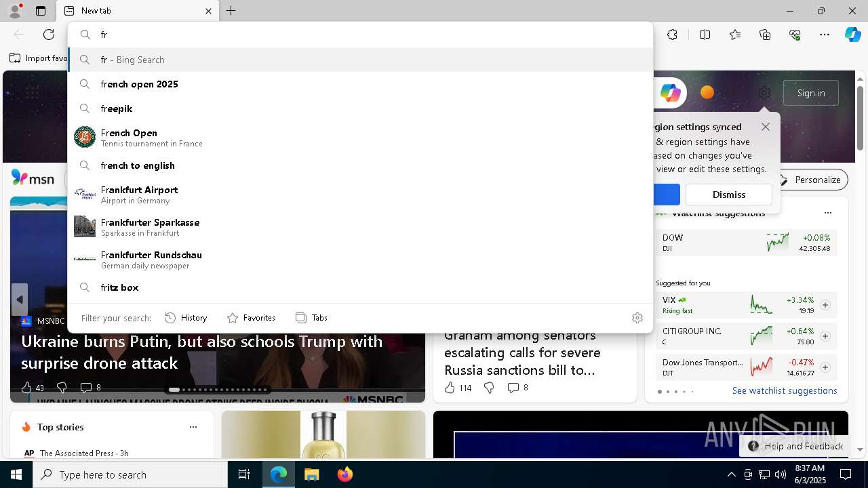This screenshot has width=868, height=488.
Task: Close the region settings synced popup
Action: point(766,127)
